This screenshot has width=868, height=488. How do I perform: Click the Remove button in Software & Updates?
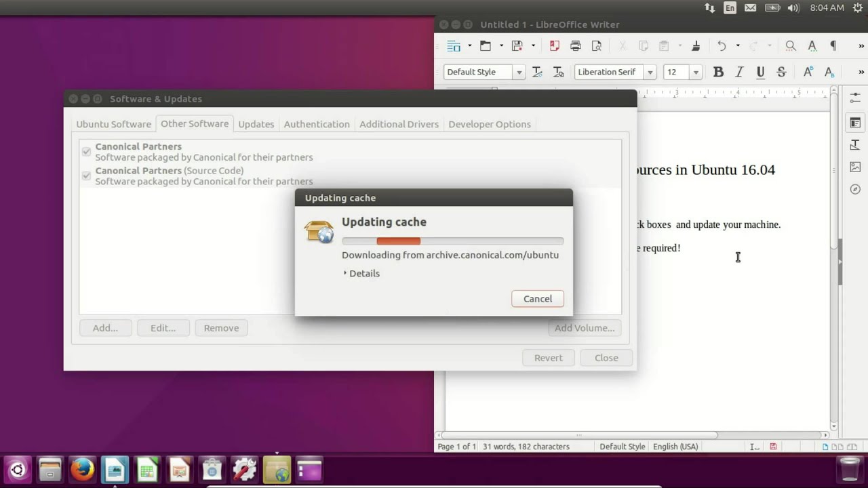(x=221, y=328)
